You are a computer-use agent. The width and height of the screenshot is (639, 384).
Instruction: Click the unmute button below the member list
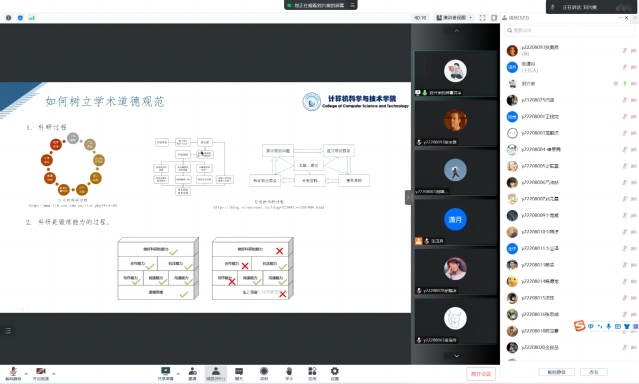556,372
